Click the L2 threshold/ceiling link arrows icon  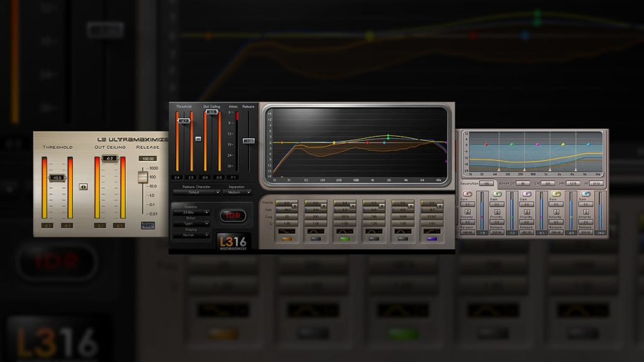[x=83, y=187]
